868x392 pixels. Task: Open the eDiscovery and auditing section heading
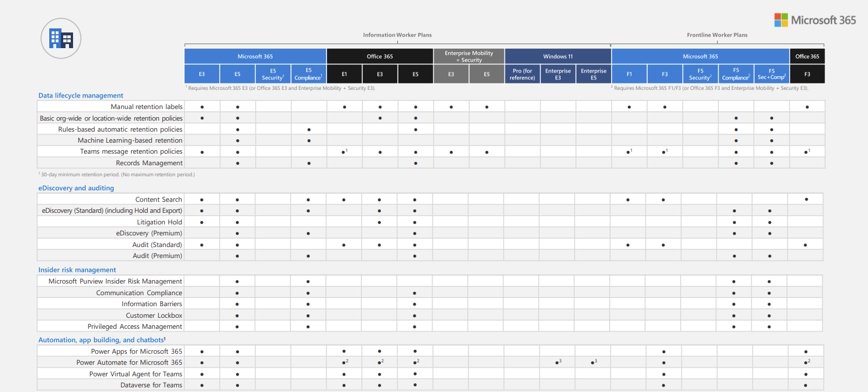click(76, 188)
